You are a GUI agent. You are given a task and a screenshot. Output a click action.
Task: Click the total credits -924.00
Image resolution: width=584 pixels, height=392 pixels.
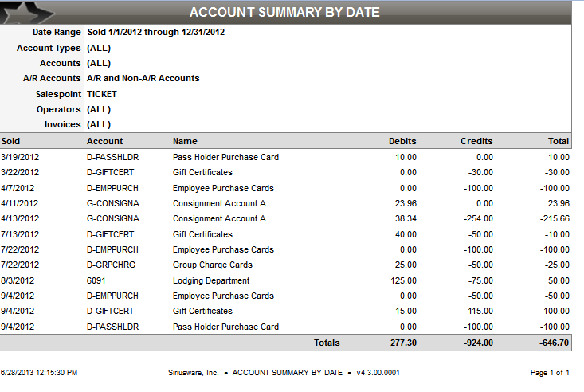point(478,343)
